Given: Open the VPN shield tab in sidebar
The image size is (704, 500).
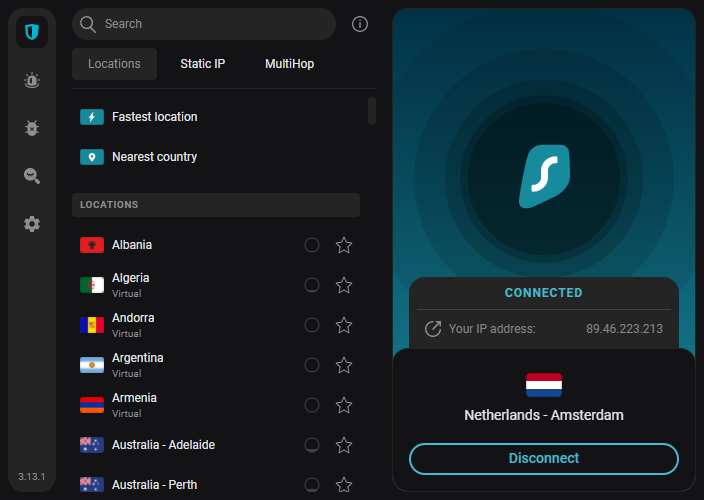Looking at the screenshot, I should coord(32,32).
